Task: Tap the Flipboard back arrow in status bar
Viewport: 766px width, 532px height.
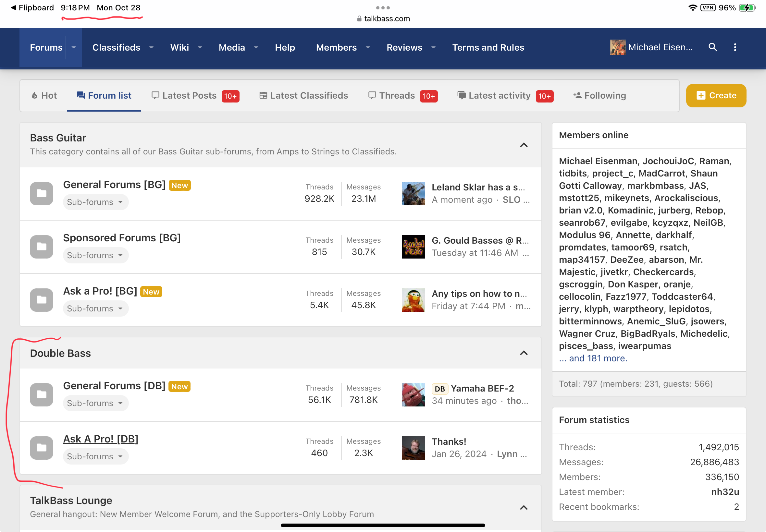Action: 13,8
